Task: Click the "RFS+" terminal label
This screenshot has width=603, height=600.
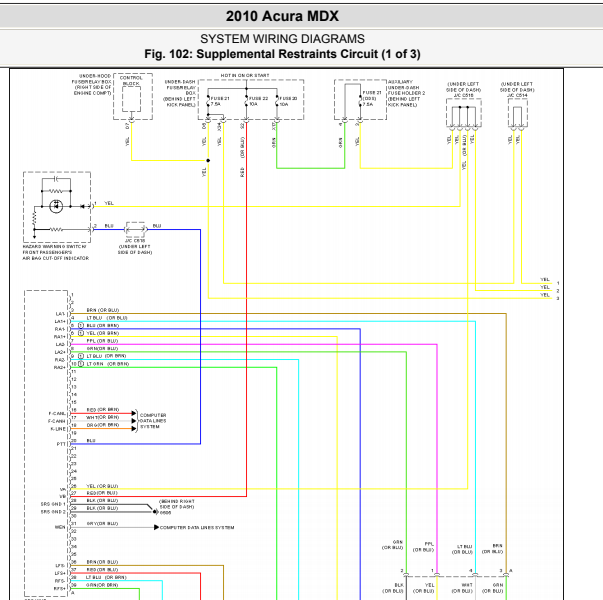Action: (x=60, y=588)
